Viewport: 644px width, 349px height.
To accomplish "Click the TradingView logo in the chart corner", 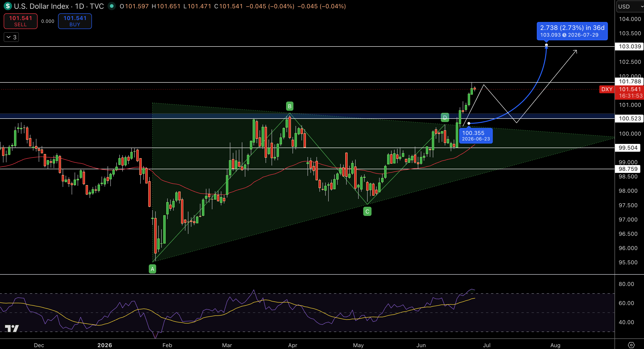I will tap(12, 328).
